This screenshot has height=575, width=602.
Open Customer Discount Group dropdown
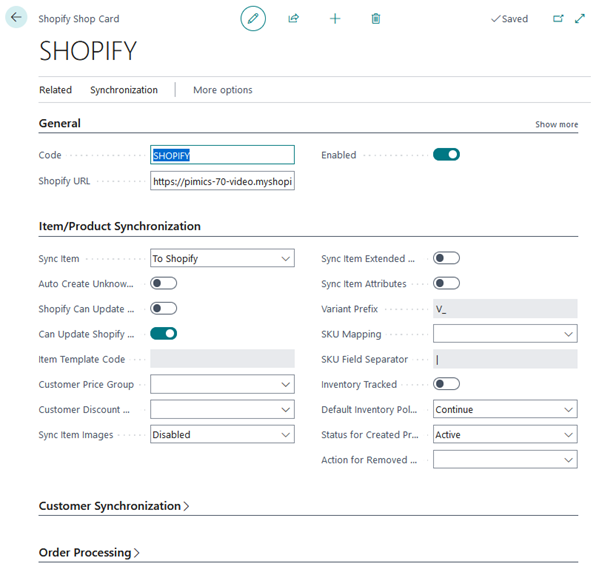222,410
